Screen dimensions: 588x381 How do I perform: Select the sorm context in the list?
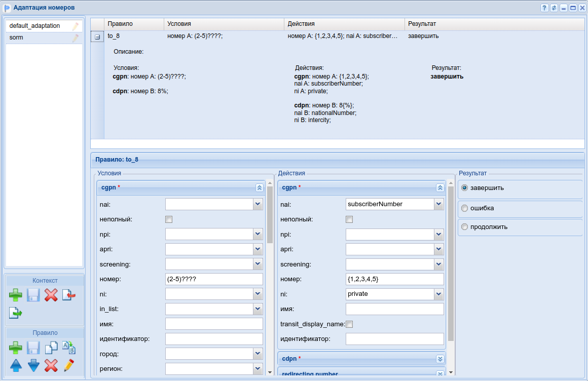coord(16,37)
